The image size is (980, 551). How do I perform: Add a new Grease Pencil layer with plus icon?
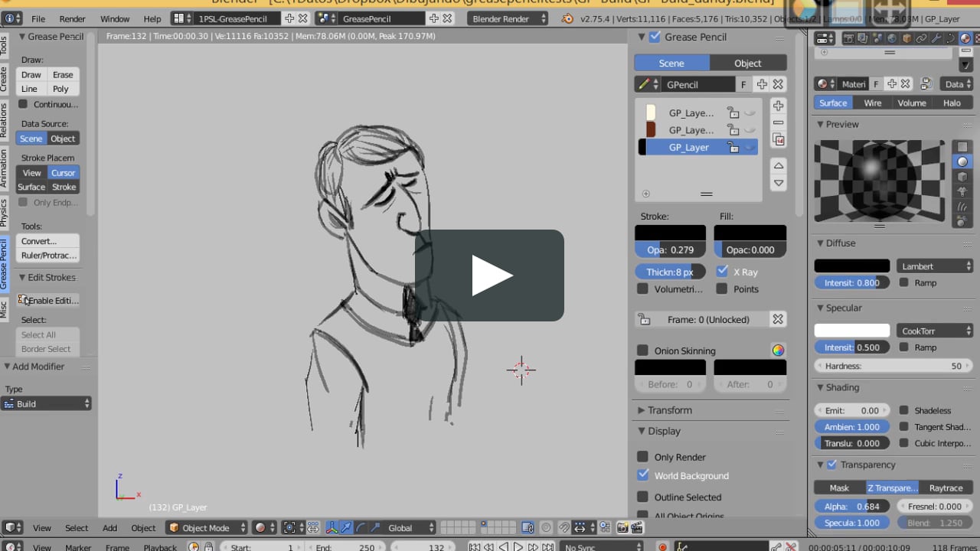click(779, 106)
